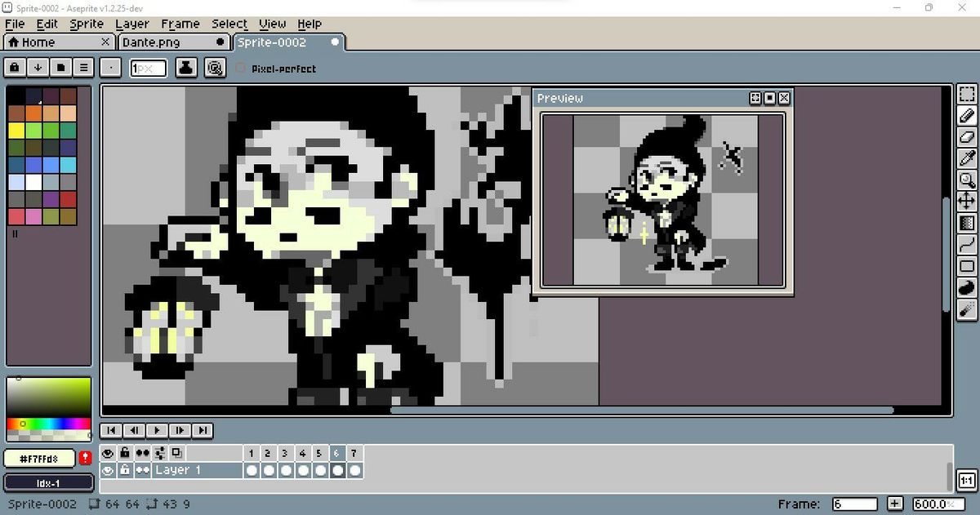Pick the yellow palette swatch
The image size is (980, 515).
click(16, 131)
